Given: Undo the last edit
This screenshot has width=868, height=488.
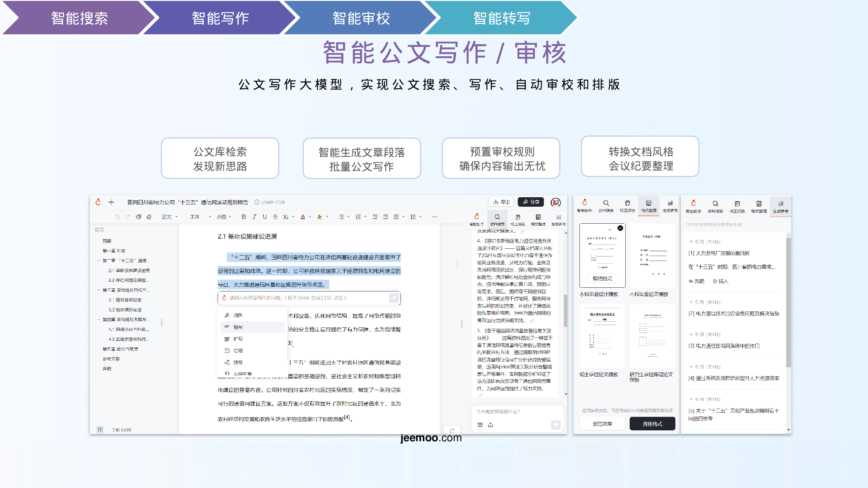Looking at the screenshot, I should (117, 217).
